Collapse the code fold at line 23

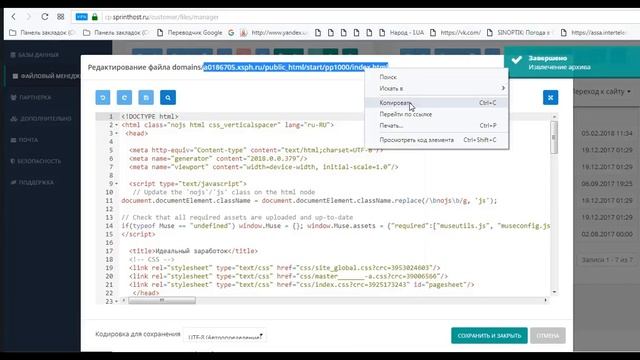coord(116,301)
